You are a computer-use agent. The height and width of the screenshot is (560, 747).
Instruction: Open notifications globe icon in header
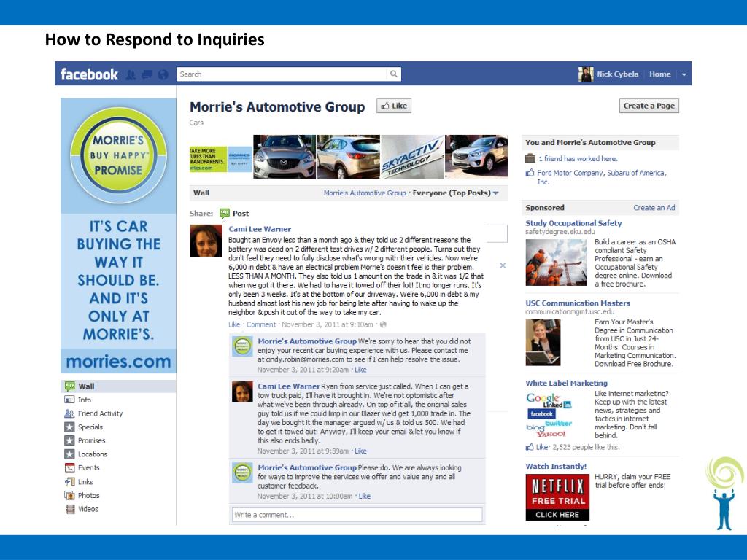pyautogui.click(x=163, y=74)
